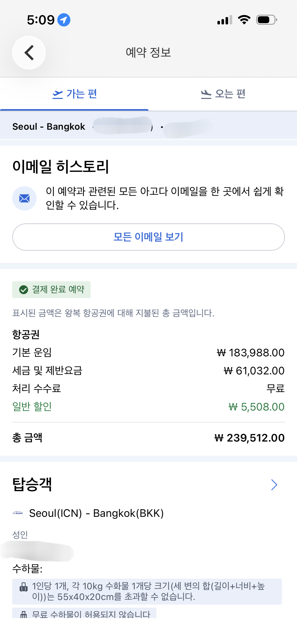Tap the 총 금액 total amount value
297x644 pixels.
[249, 438]
